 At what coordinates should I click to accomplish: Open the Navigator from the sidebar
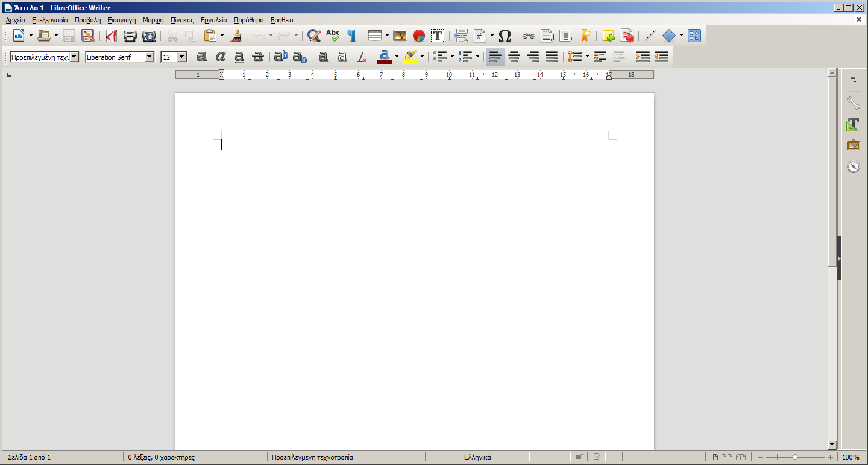(x=854, y=168)
